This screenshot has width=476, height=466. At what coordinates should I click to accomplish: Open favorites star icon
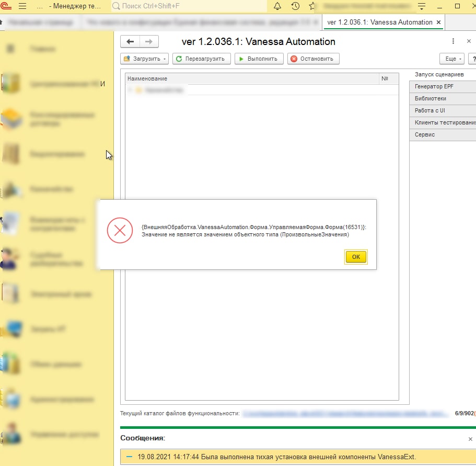click(x=312, y=6)
